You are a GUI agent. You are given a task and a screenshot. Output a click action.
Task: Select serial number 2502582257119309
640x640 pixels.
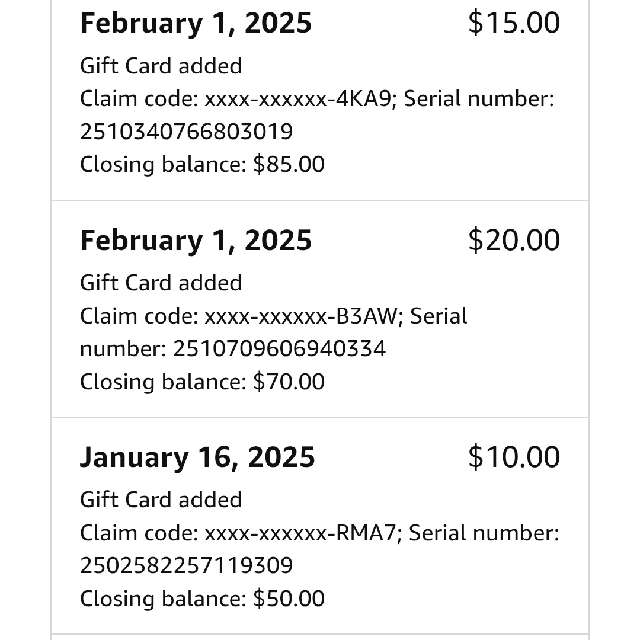pos(186,566)
